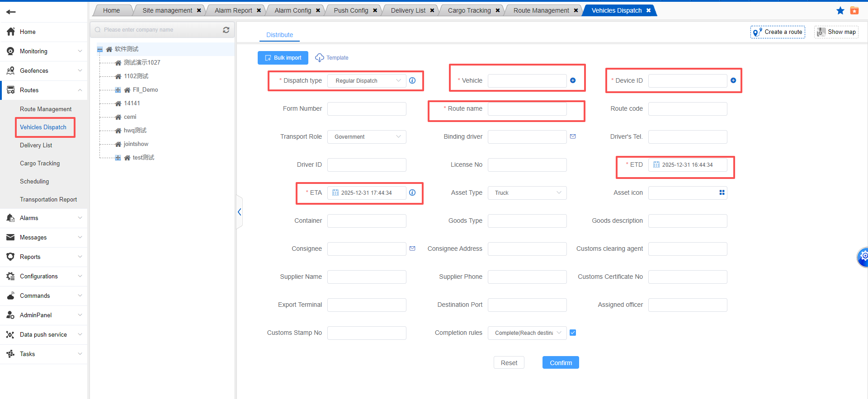Open Delivery List in the sidebar
The height and width of the screenshot is (399, 868).
point(36,145)
